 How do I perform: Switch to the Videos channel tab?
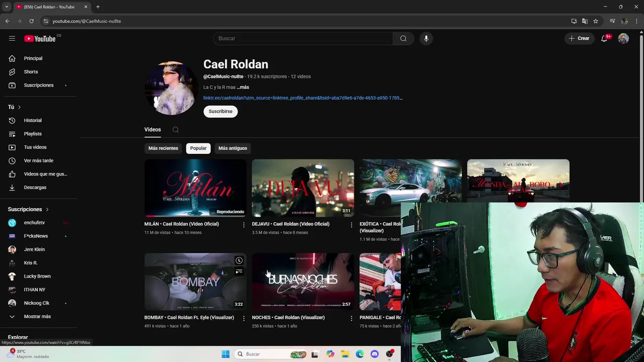point(152,130)
